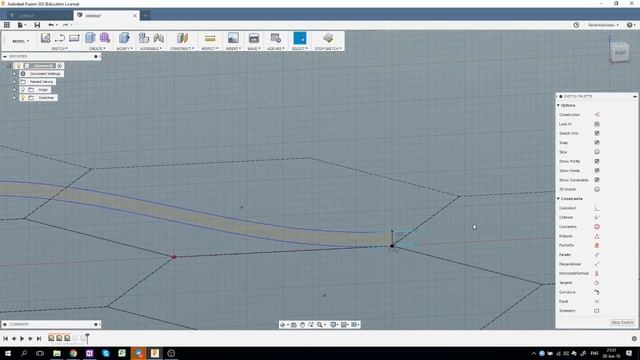Click the blue Select tool icon
This screenshot has width=640, height=360.
(x=300, y=38)
